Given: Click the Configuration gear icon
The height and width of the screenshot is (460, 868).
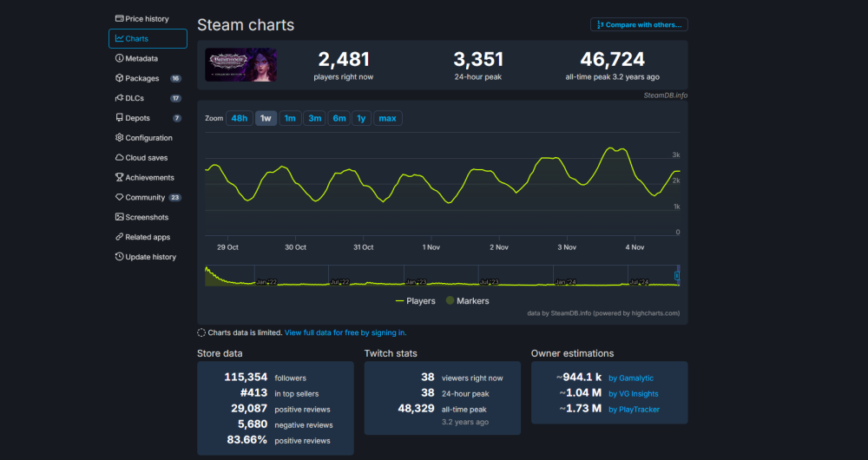Looking at the screenshot, I should point(119,138).
